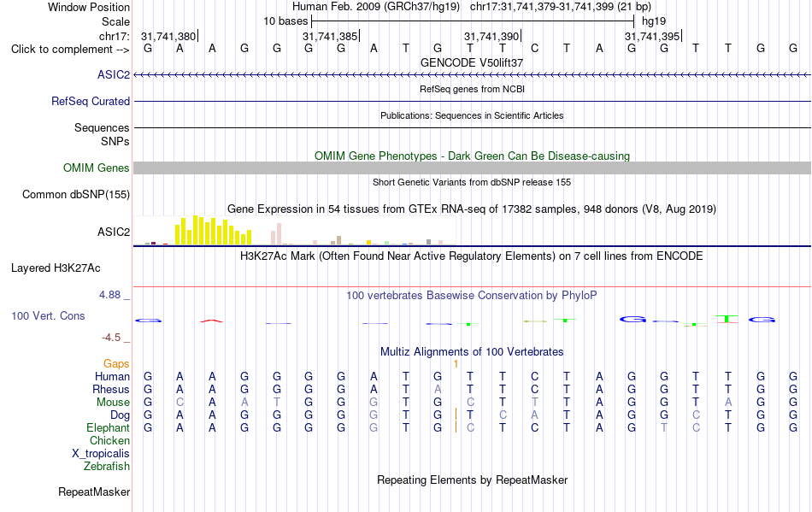Click the 'Click to complement' label
The width and height of the screenshot is (812, 512).
tap(70, 50)
